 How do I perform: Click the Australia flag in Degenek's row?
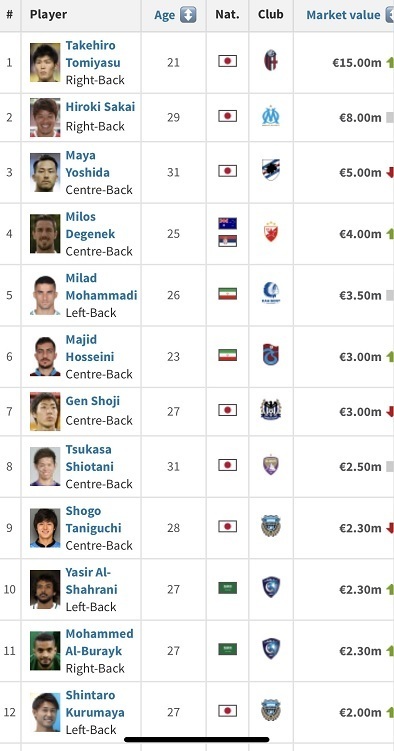tap(227, 224)
